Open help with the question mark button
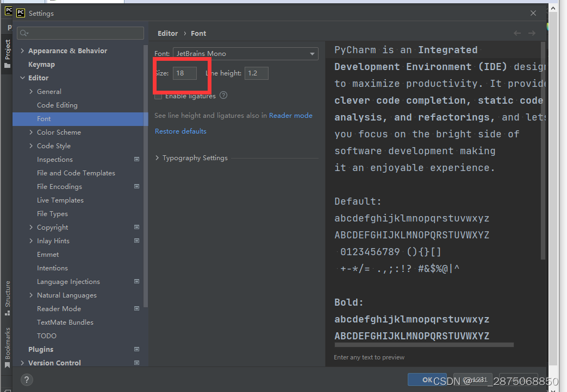The width and height of the screenshot is (567, 392). click(27, 380)
